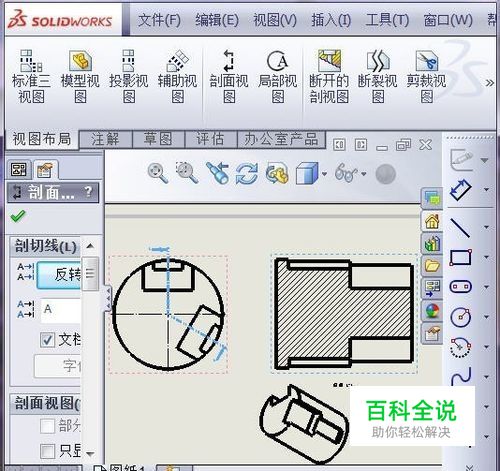Select the Arc sketch tool

461,347
